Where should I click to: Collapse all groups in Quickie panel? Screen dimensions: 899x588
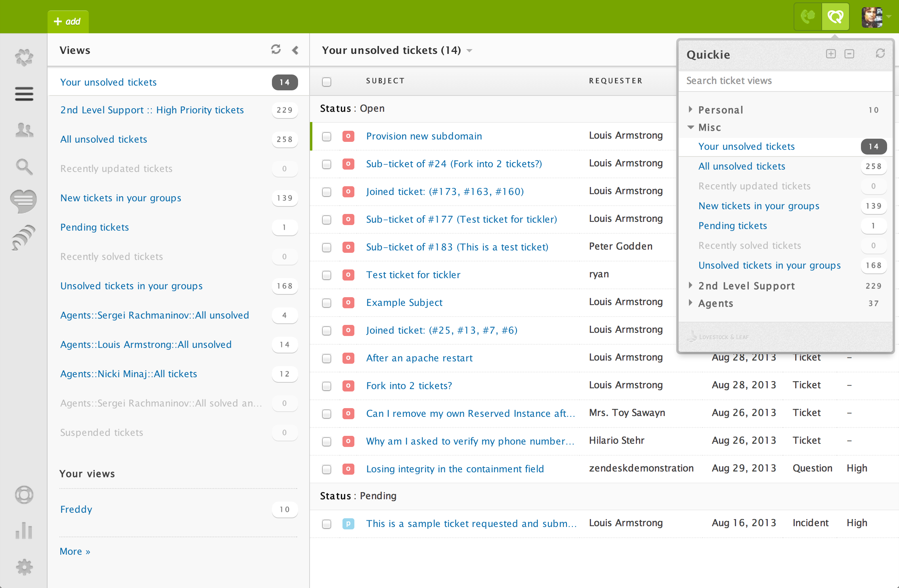tap(849, 54)
